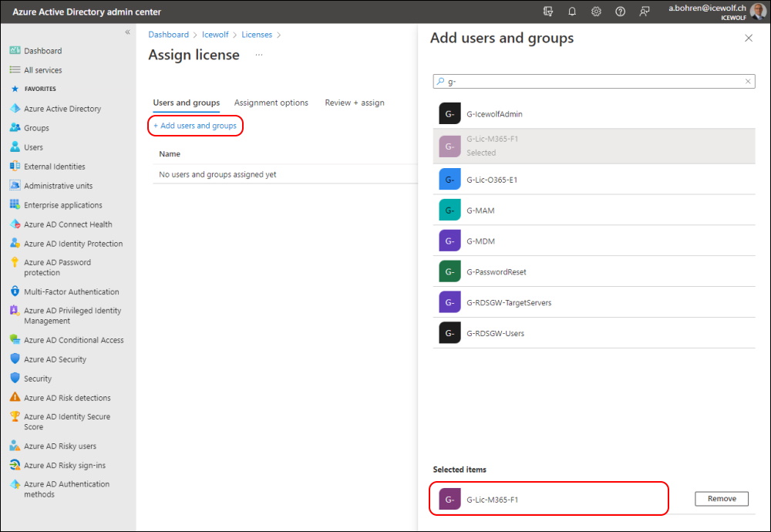
Task: Open Azure Active Directory sidebar icon
Action: [x=15, y=109]
